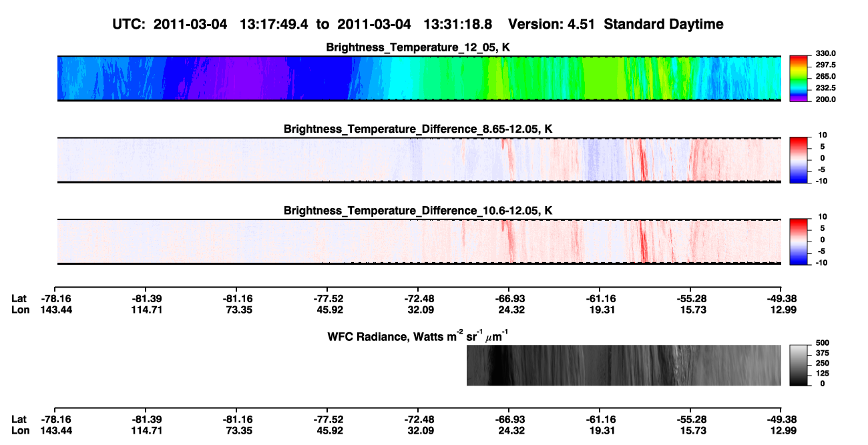Click longitude 12.99 on the bottom axis
Screen dimensions: 868x445
point(781,430)
